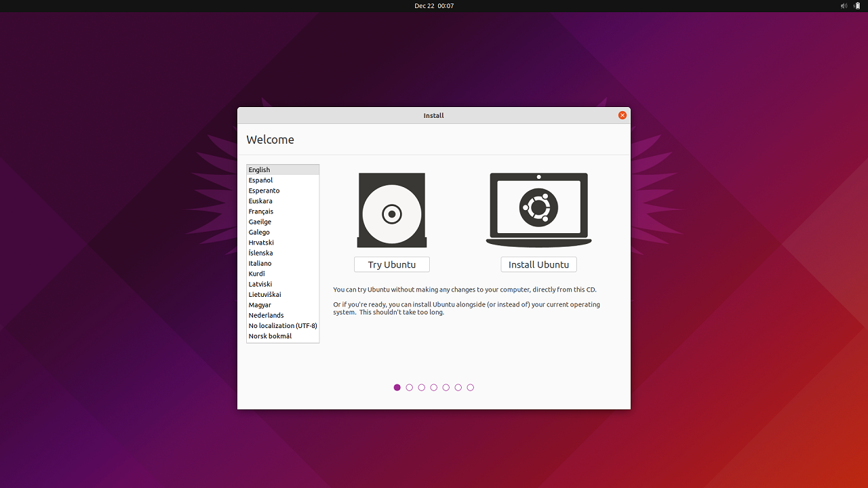
Task: Select Français in the language list
Action: (x=283, y=211)
